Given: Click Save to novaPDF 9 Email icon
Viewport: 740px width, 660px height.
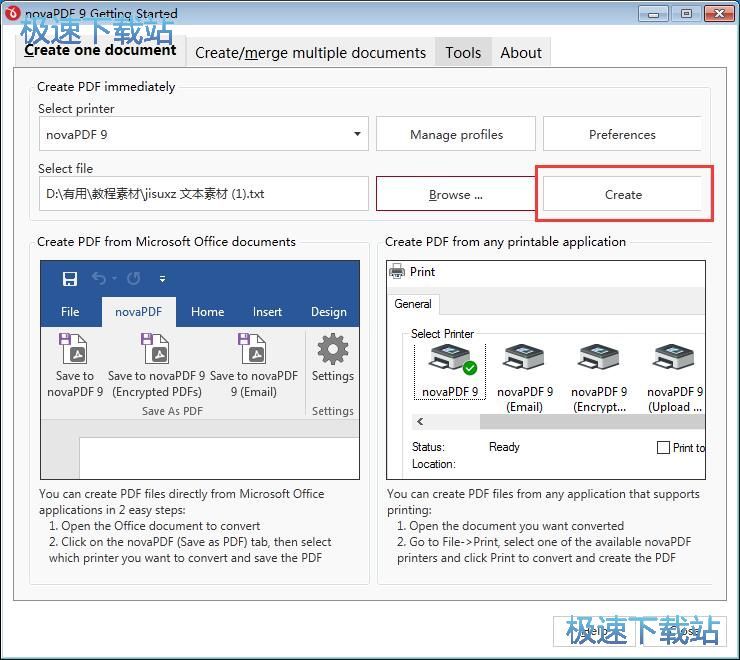Looking at the screenshot, I should click(x=253, y=350).
